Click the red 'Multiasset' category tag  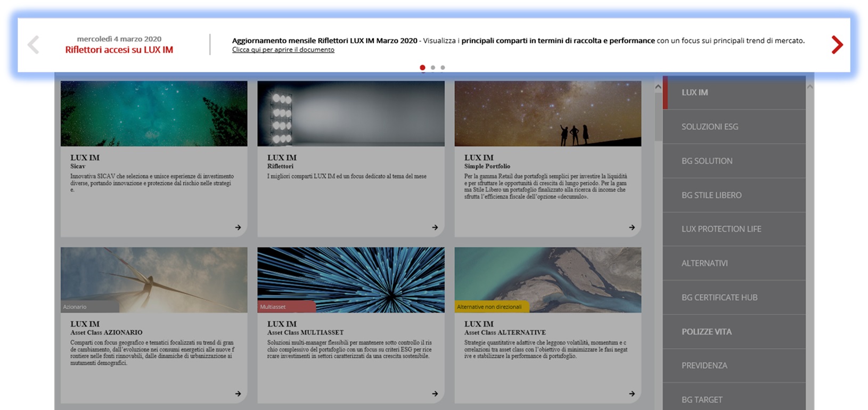(286, 307)
